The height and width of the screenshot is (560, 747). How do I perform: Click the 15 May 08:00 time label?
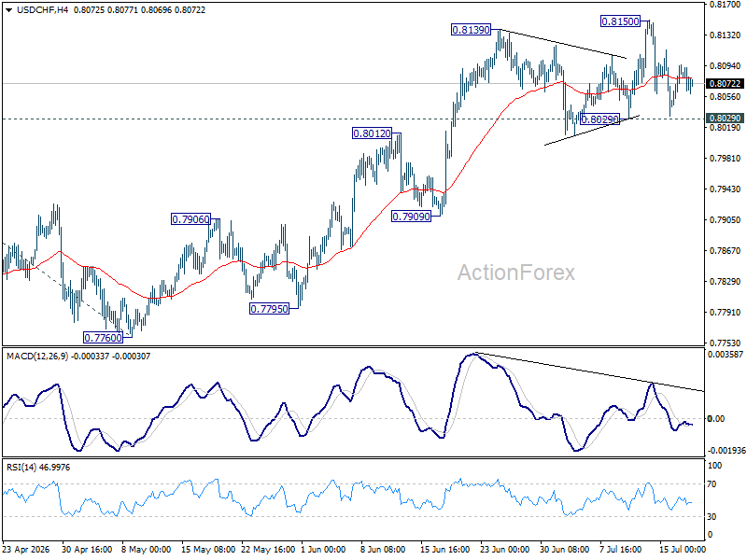point(208,550)
